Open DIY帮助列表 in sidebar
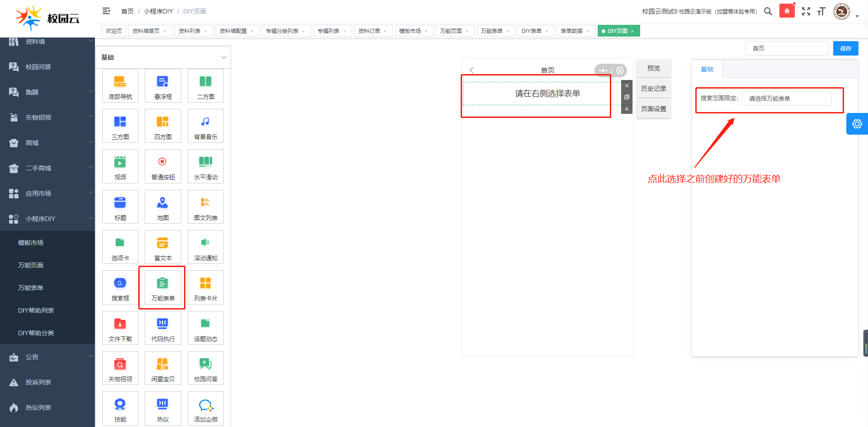868x427 pixels. [47, 310]
